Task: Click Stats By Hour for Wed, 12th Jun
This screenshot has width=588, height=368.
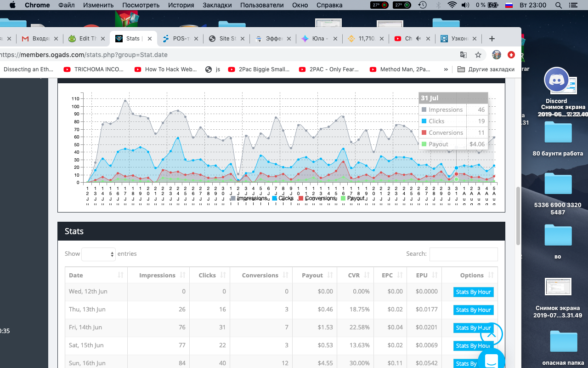Action: (473, 292)
